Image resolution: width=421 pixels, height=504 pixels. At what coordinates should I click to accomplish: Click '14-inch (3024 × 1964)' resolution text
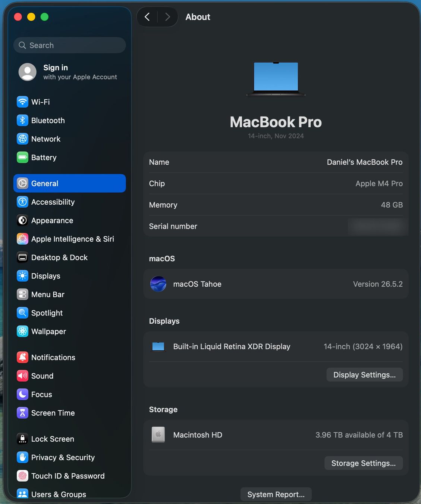pos(363,346)
